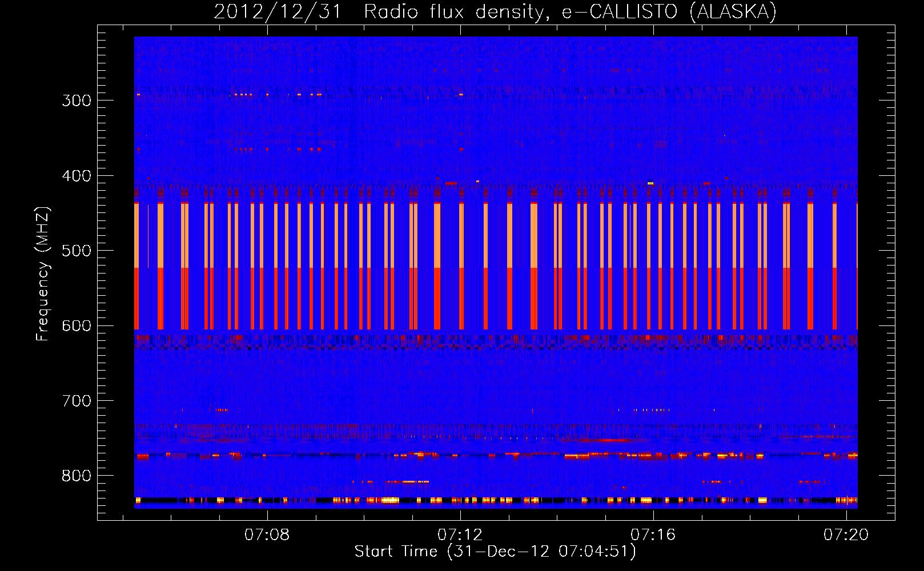Click the "Frequency (MHZ)" axis label
924x571 pixels.
pyautogui.click(x=43, y=274)
